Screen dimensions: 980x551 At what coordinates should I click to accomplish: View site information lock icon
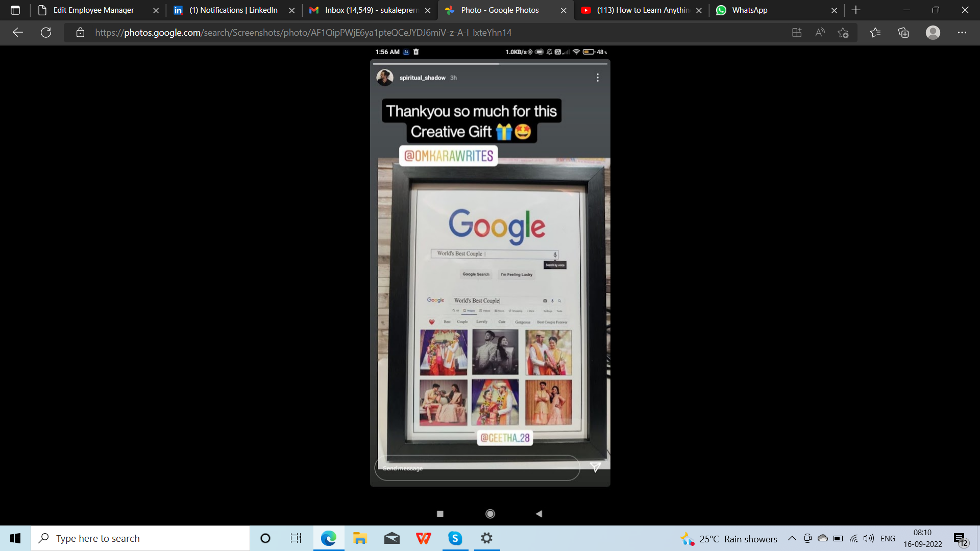tap(80, 33)
